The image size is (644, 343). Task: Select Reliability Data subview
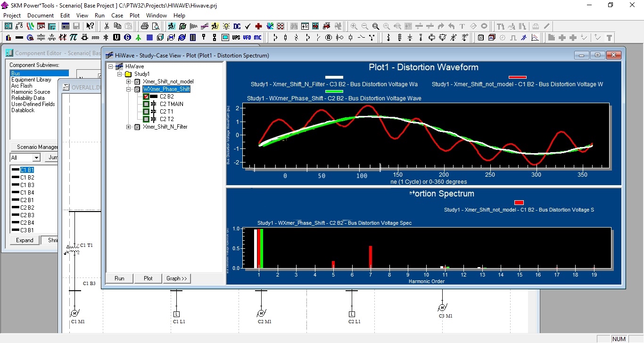(x=28, y=98)
